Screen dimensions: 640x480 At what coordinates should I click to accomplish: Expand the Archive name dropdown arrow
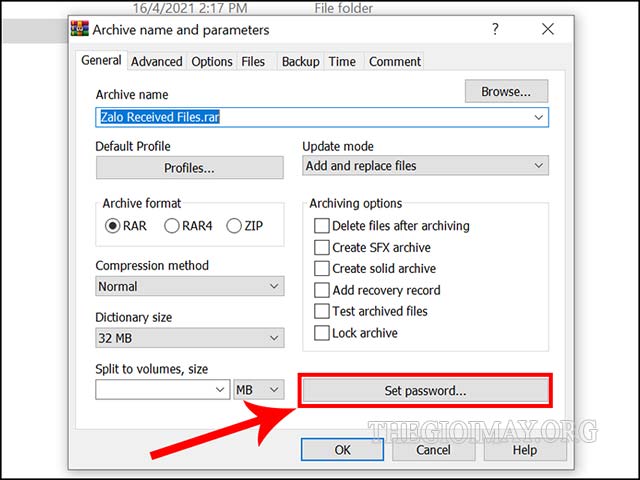[x=539, y=118]
